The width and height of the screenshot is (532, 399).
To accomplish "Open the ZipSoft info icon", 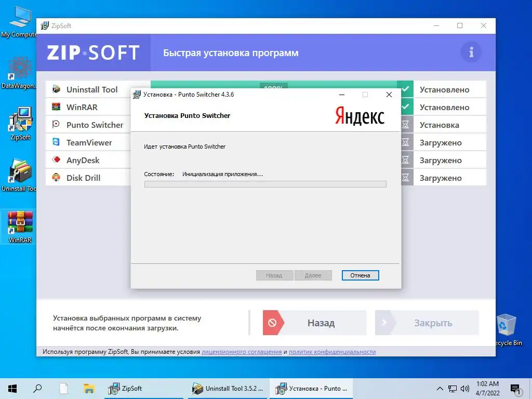I will 471,52.
